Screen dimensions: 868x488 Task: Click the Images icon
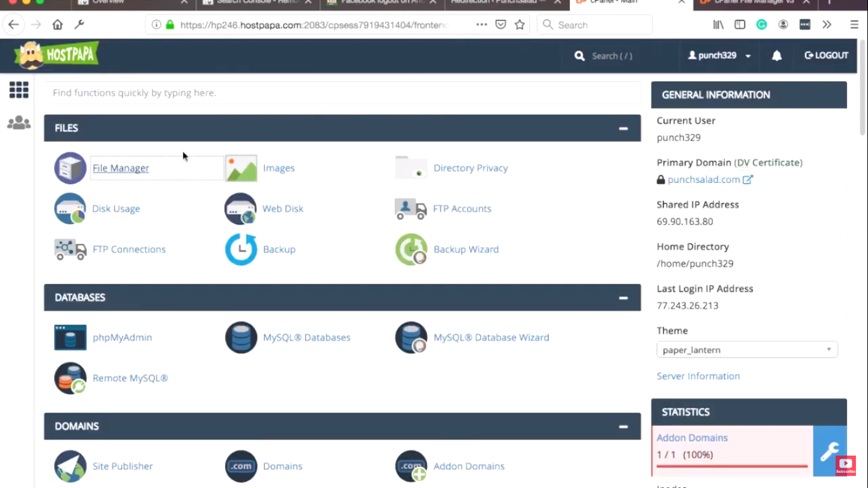[241, 168]
